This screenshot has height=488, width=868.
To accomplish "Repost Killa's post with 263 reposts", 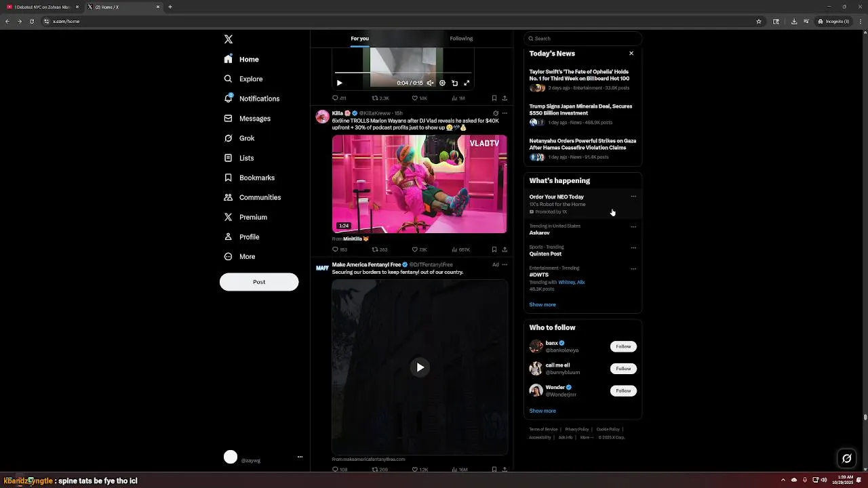I will pos(380,249).
